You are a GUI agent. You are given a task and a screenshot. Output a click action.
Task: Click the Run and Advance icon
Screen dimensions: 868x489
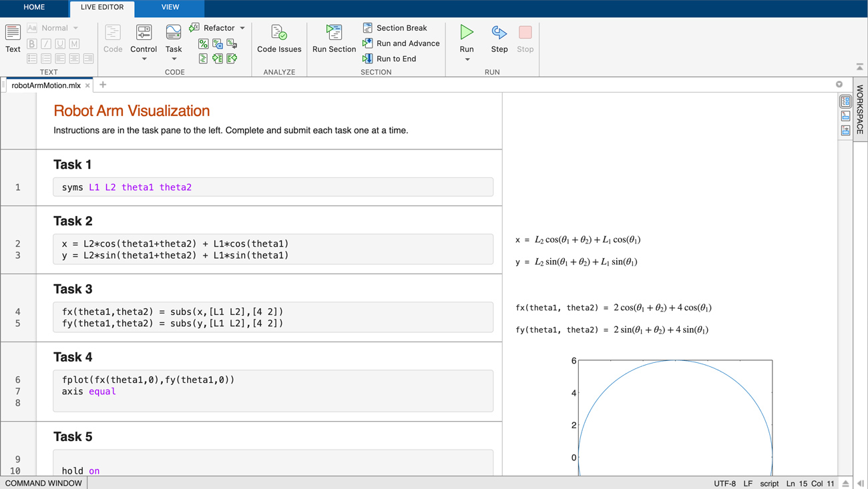(367, 43)
